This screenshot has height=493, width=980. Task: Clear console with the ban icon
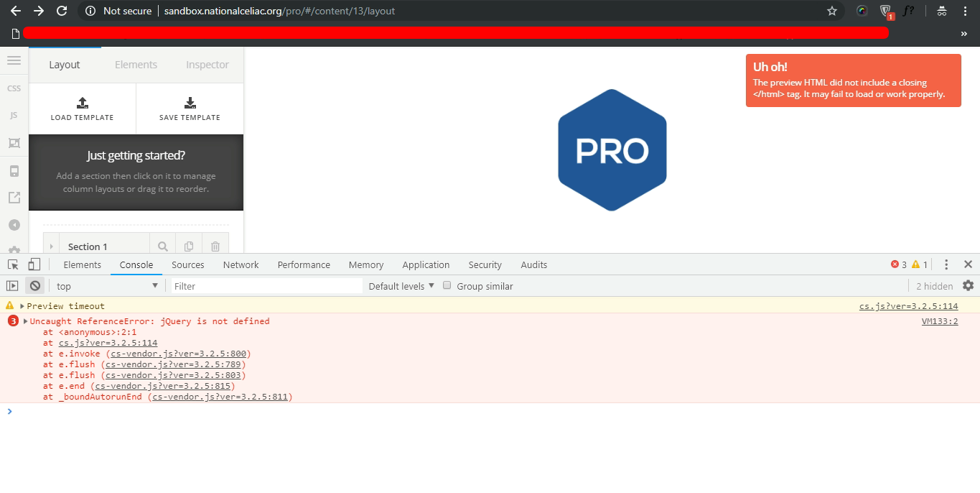(34, 285)
